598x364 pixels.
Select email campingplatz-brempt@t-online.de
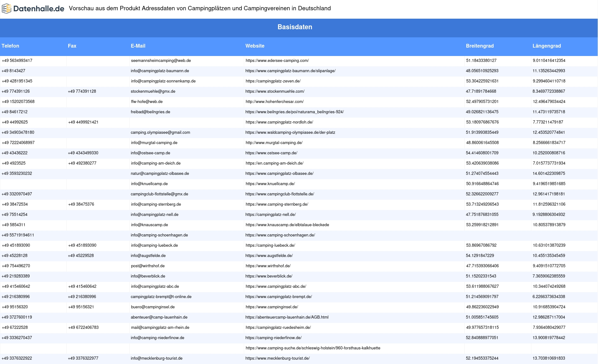pyautogui.click(x=161, y=297)
